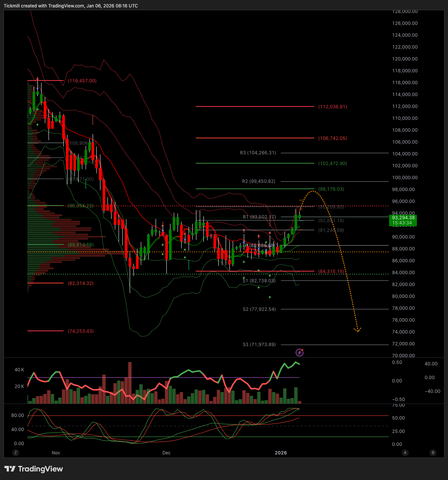Toggle the B scale button
The height and width of the screenshot is (480, 448).
pos(433,453)
